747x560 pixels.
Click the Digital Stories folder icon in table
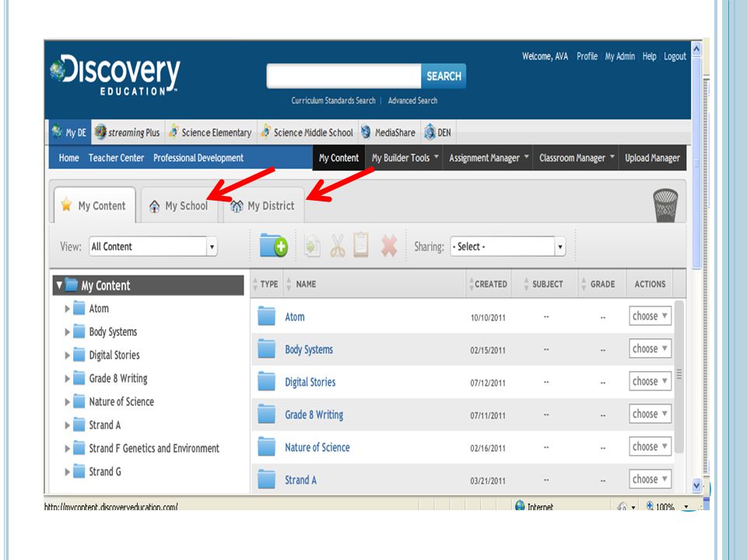pyautogui.click(x=266, y=381)
